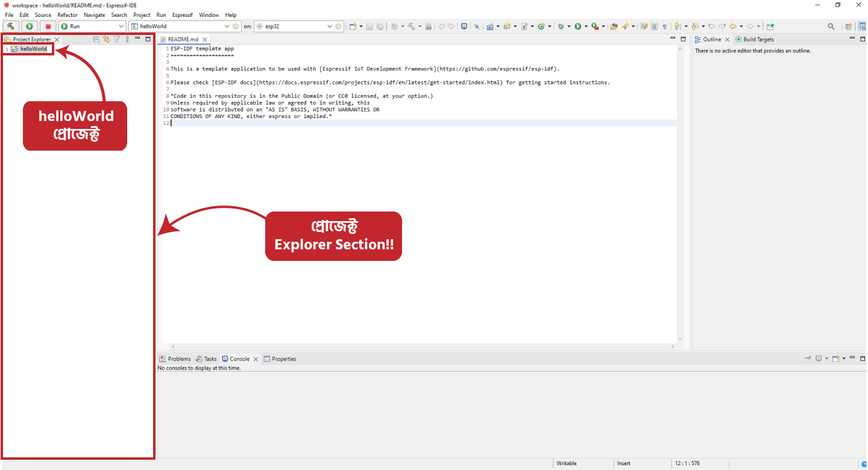Click the build hammer icon in main toolbar
The height and width of the screenshot is (470, 868).
point(411,27)
